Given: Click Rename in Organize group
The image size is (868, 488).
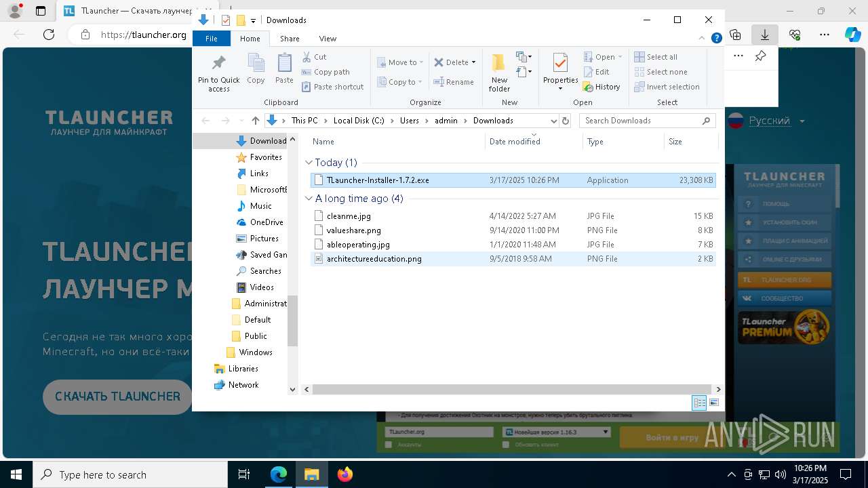Looking at the screenshot, I should [454, 82].
